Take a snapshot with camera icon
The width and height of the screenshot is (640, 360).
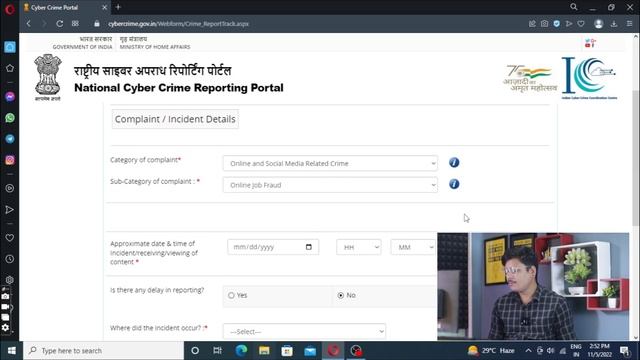[x=544, y=24]
